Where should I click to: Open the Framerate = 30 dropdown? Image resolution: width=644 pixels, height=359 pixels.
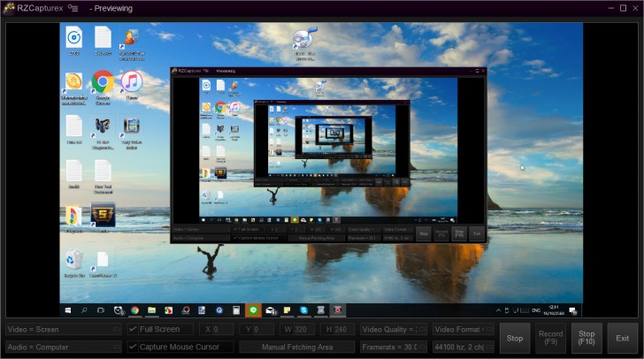[394, 348]
